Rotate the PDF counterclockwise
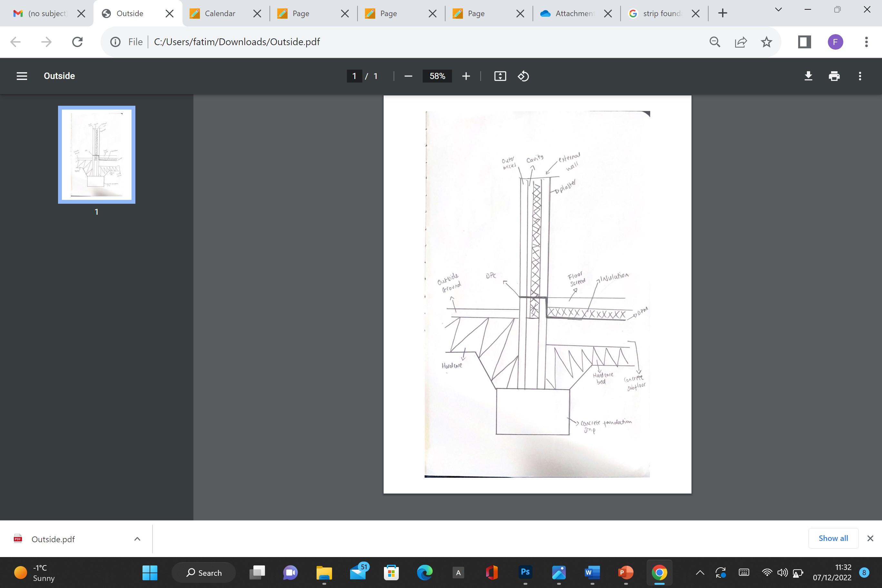 (523, 76)
